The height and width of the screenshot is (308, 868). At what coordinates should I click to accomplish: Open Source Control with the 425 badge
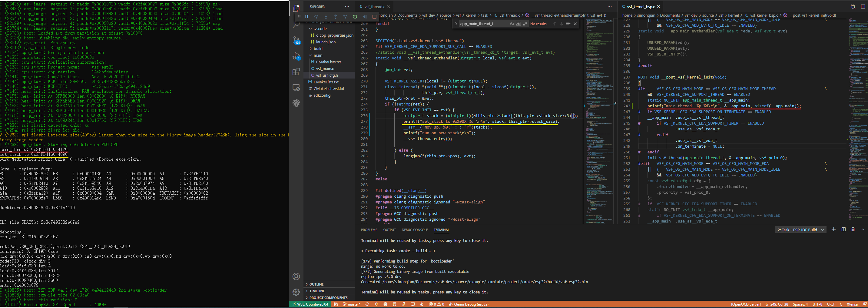(296, 41)
